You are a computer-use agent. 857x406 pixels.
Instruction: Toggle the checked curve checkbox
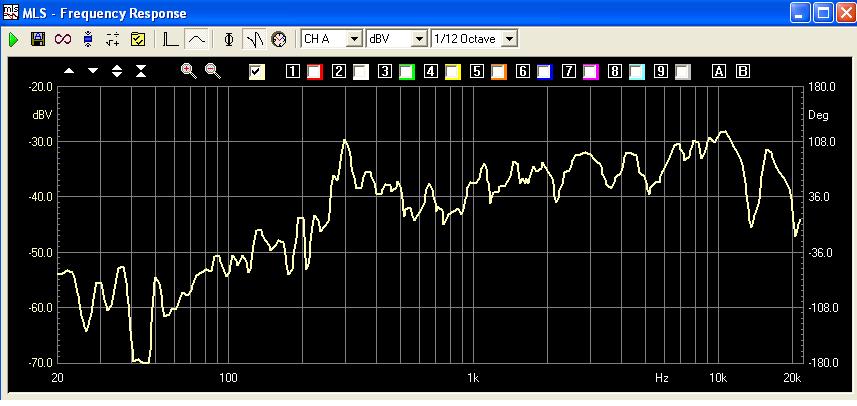click(x=257, y=71)
